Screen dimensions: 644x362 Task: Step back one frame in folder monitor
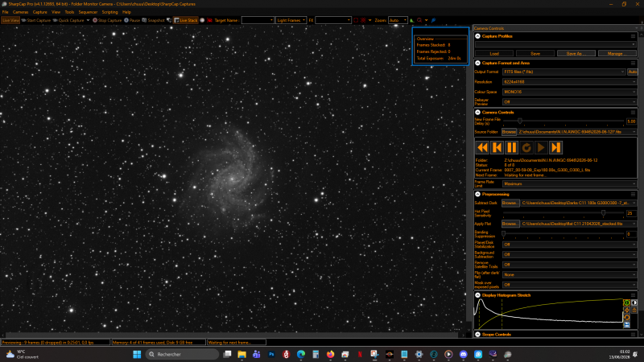click(497, 147)
